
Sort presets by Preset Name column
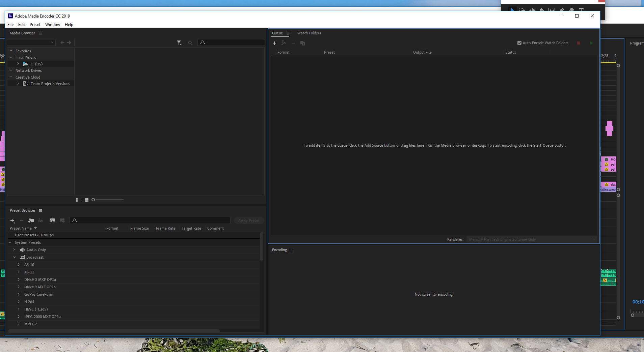pos(21,228)
